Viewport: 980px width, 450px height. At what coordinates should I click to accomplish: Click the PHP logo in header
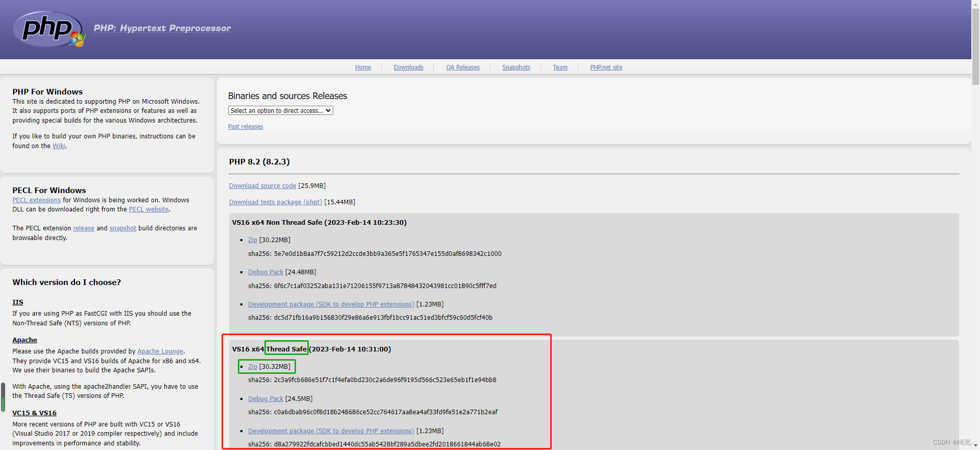50,29
